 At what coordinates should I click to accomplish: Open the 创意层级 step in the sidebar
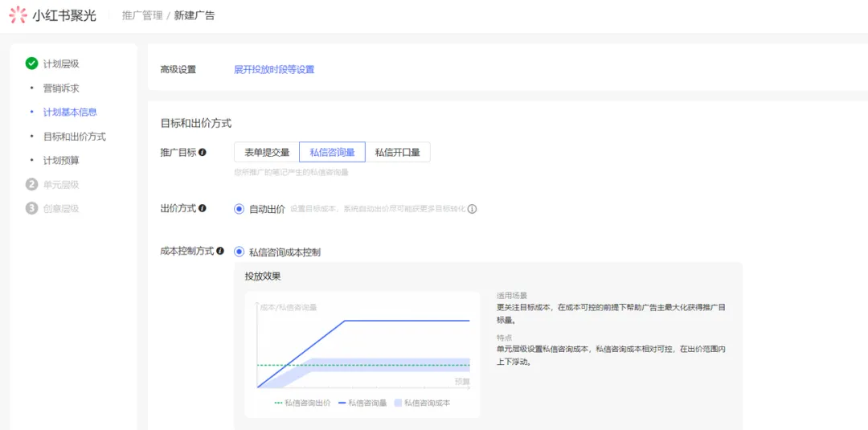pos(61,209)
